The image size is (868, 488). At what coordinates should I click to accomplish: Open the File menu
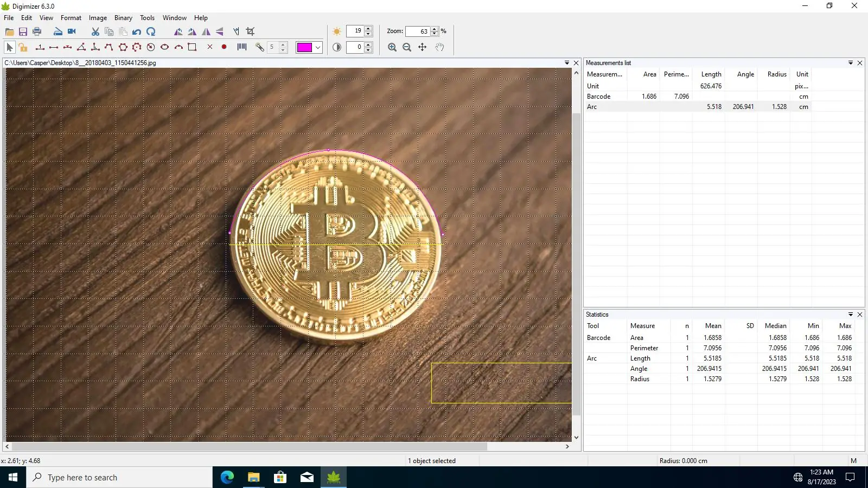click(9, 18)
